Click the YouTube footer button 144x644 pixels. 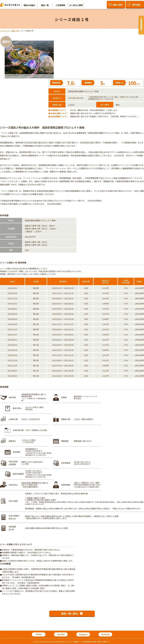coord(61,634)
